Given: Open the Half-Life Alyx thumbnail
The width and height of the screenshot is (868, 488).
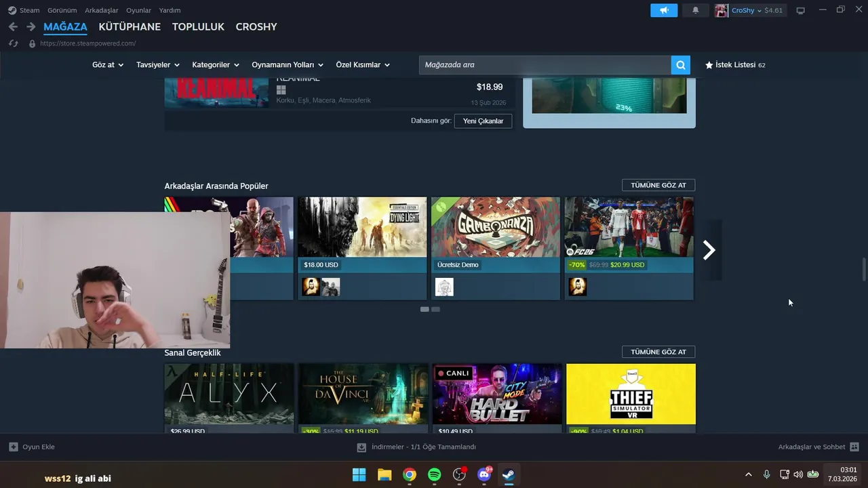Looking at the screenshot, I should (x=229, y=394).
